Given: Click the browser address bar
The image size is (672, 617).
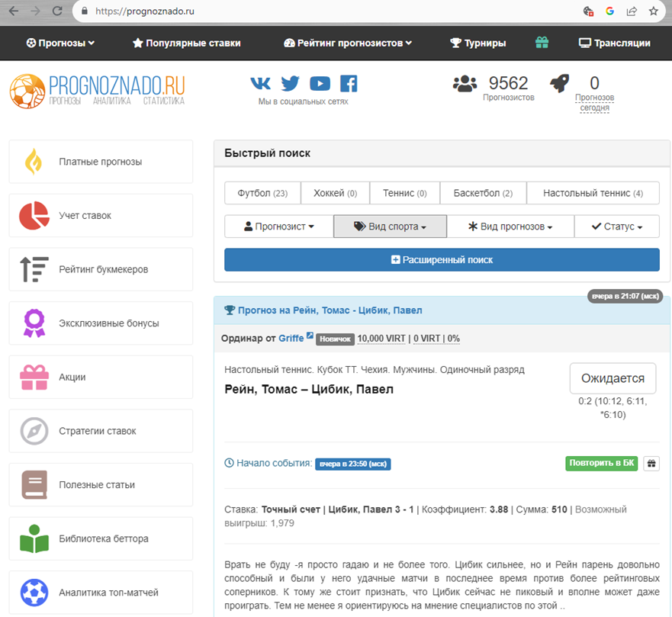Looking at the screenshot, I should click(328, 11).
